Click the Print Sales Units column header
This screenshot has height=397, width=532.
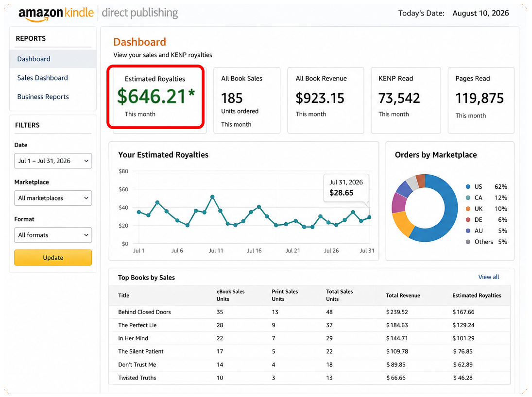tap(285, 295)
